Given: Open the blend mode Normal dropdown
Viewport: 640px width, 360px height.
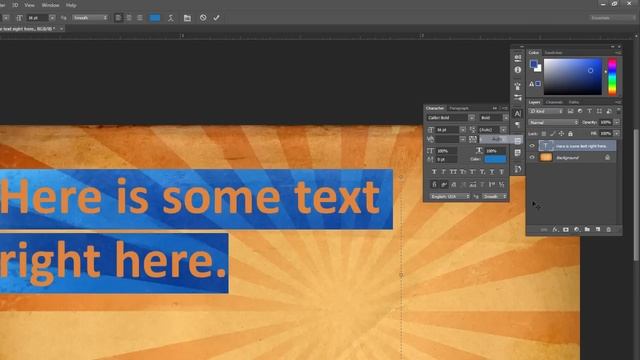Looking at the screenshot, I should (553, 122).
